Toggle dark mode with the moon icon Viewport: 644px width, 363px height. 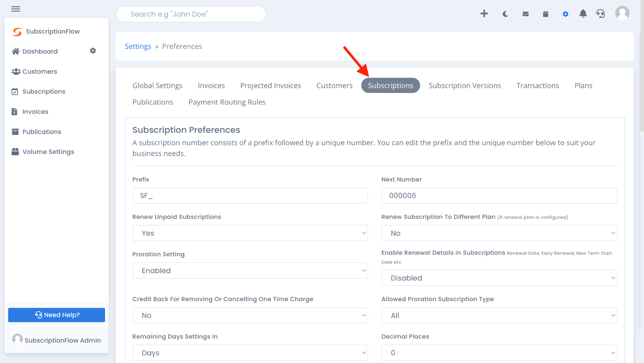pyautogui.click(x=505, y=14)
